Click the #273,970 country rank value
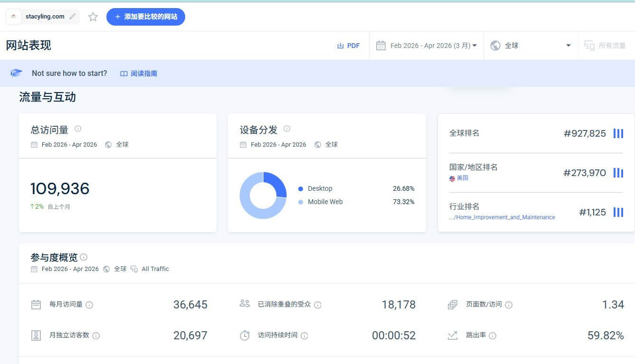Image resolution: width=635 pixels, height=364 pixels. [585, 173]
